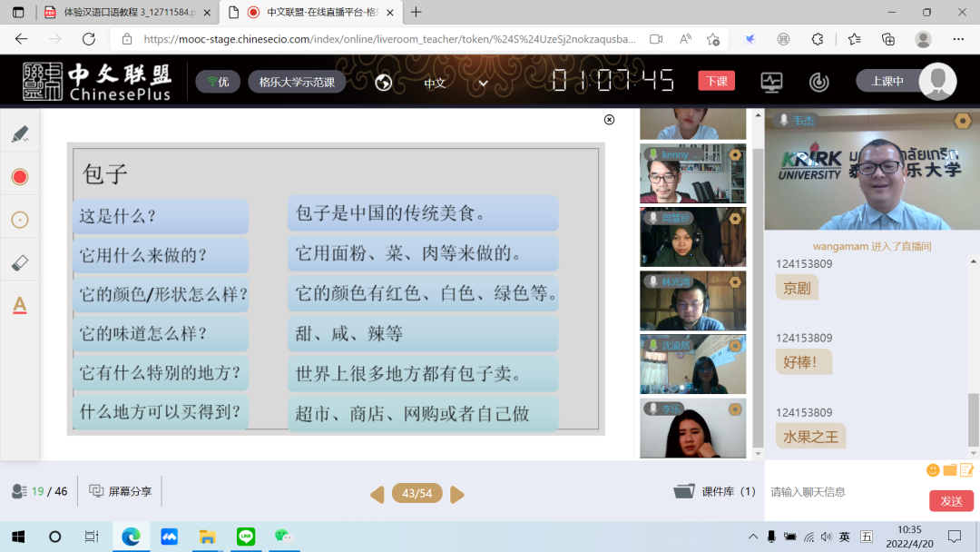Click the 水果之王 chat message

[810, 437]
